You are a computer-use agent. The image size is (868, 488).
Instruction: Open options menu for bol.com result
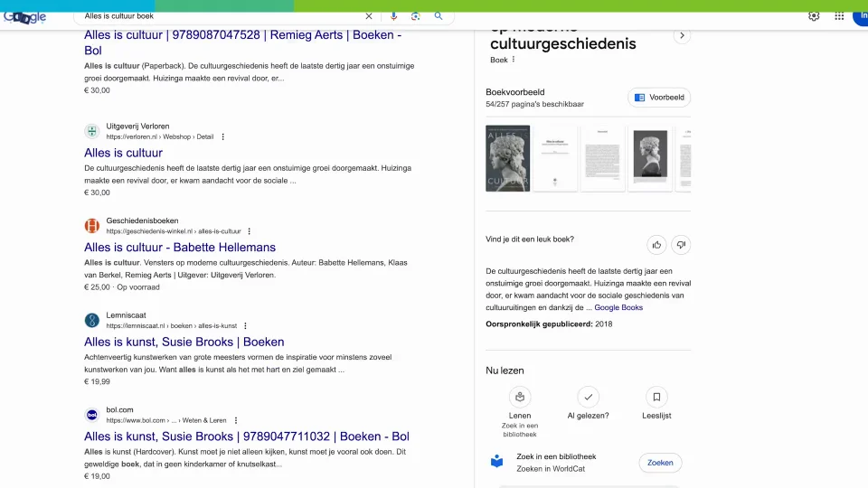[x=236, y=420]
